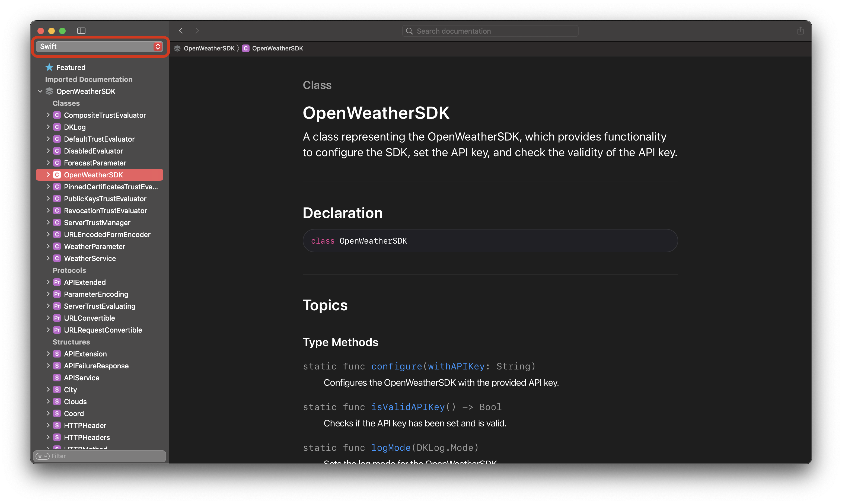The image size is (842, 504).
Task: Go forward with the right arrow
Action: click(x=197, y=31)
